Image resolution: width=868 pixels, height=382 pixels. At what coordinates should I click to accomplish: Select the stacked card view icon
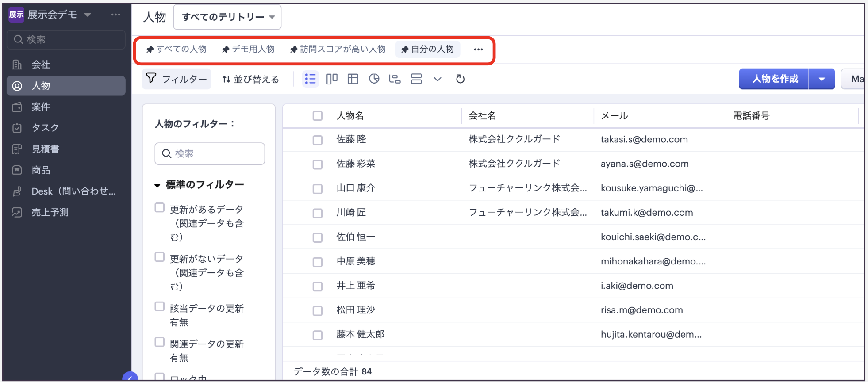(x=416, y=79)
